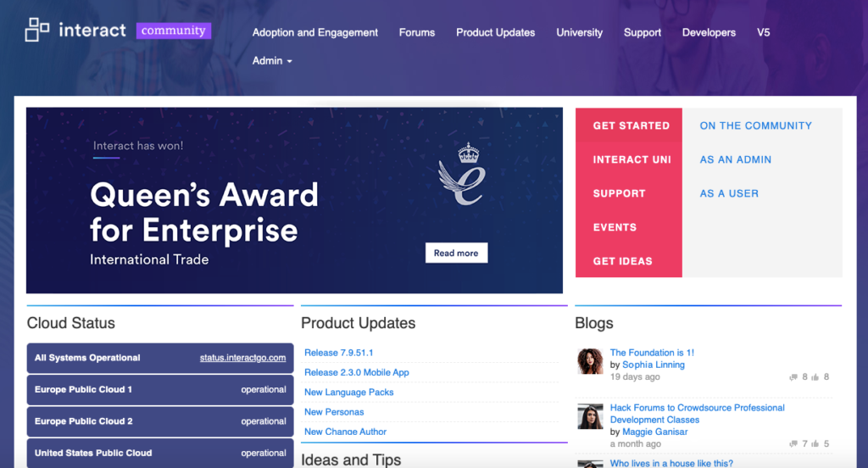
Task: Open Who lives in a house blog
Action: pyautogui.click(x=671, y=463)
